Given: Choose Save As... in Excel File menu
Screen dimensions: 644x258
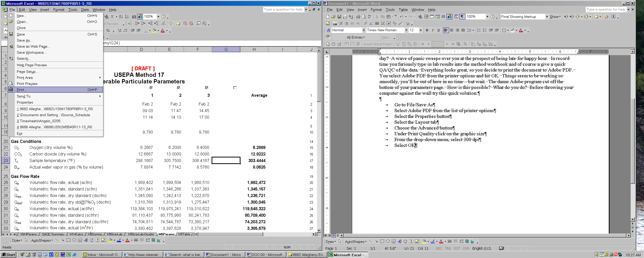Looking at the screenshot, I should (56, 40).
